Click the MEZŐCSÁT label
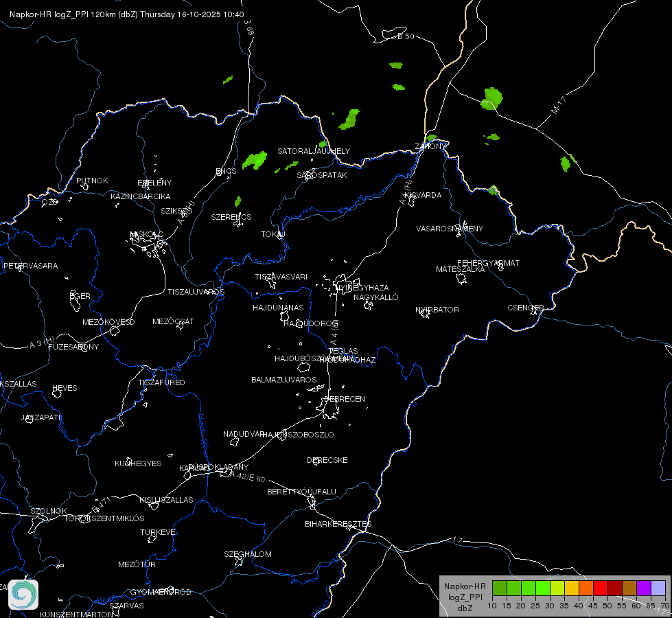The height and width of the screenshot is (618, 672). pos(173,321)
